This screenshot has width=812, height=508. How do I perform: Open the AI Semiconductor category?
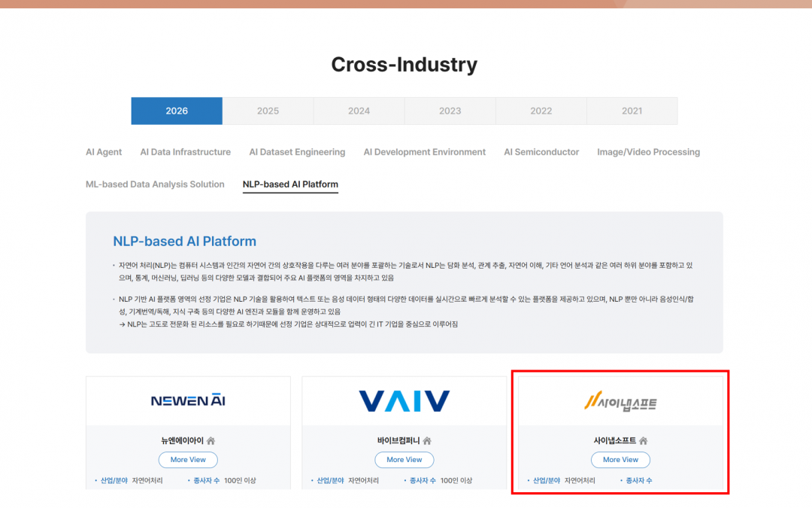pyautogui.click(x=541, y=152)
